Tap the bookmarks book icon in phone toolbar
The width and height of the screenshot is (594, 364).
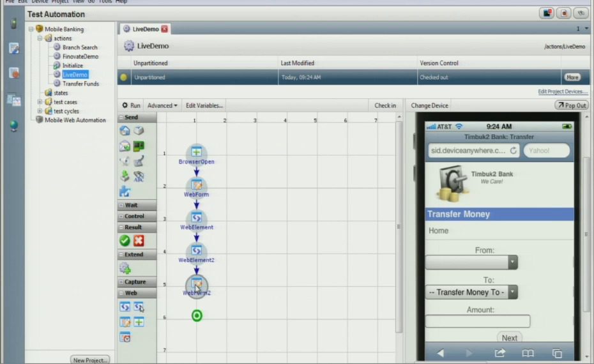(528, 353)
